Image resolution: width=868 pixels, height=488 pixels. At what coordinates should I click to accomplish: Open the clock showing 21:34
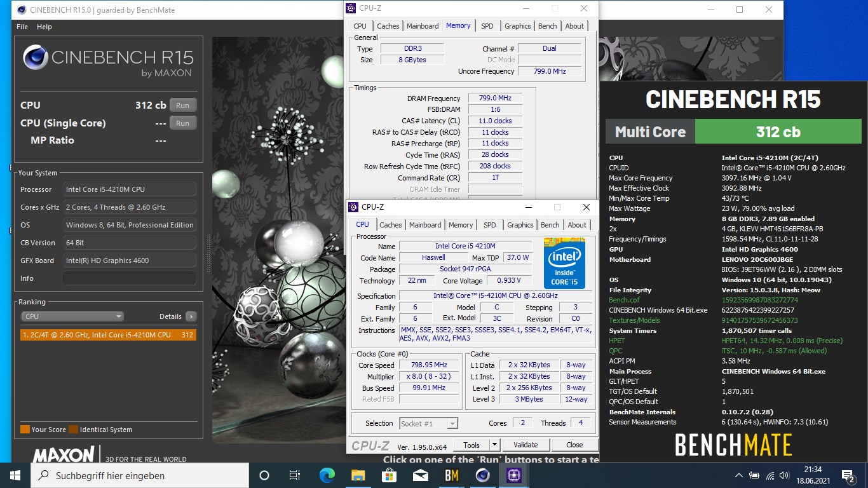(x=813, y=475)
